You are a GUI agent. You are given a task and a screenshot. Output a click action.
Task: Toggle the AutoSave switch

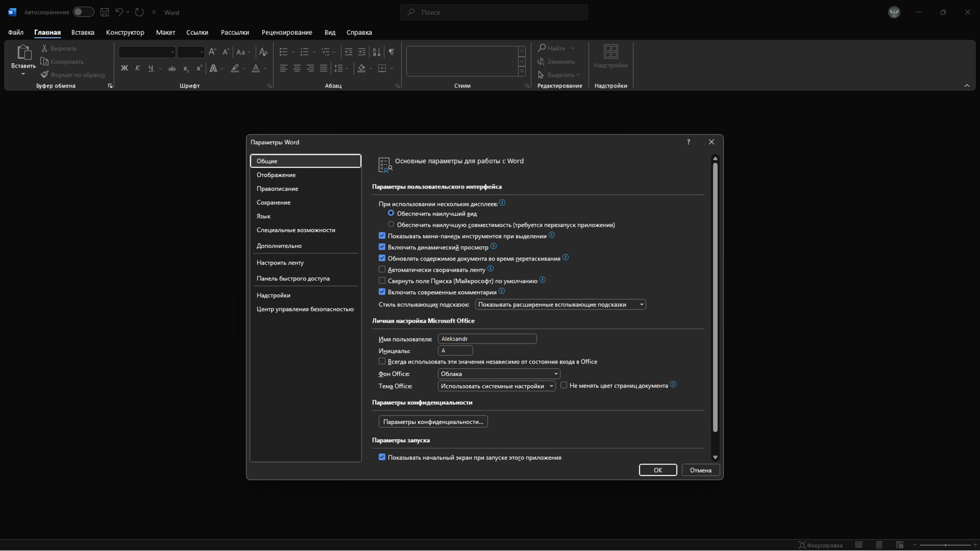83,12
